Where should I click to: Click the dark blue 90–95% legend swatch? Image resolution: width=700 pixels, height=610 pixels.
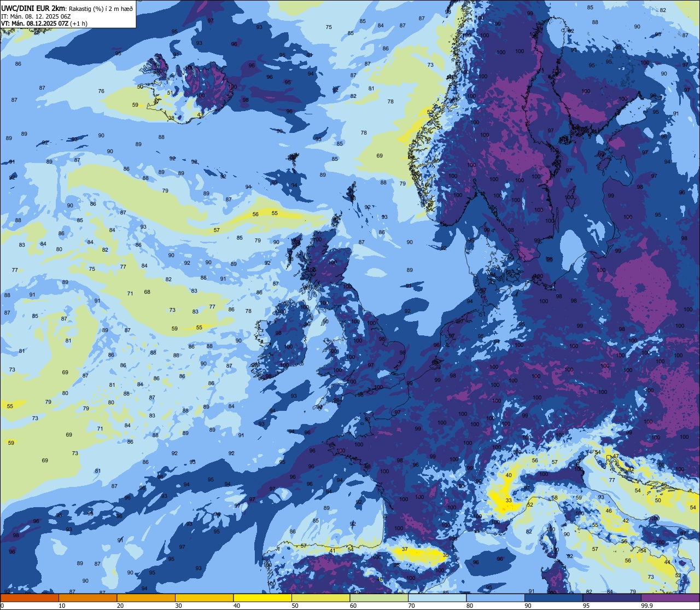tap(553, 597)
